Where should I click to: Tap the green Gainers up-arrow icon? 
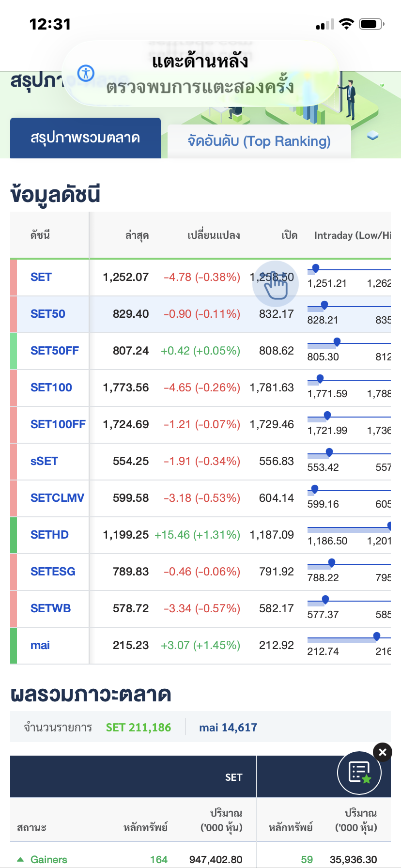(20, 859)
